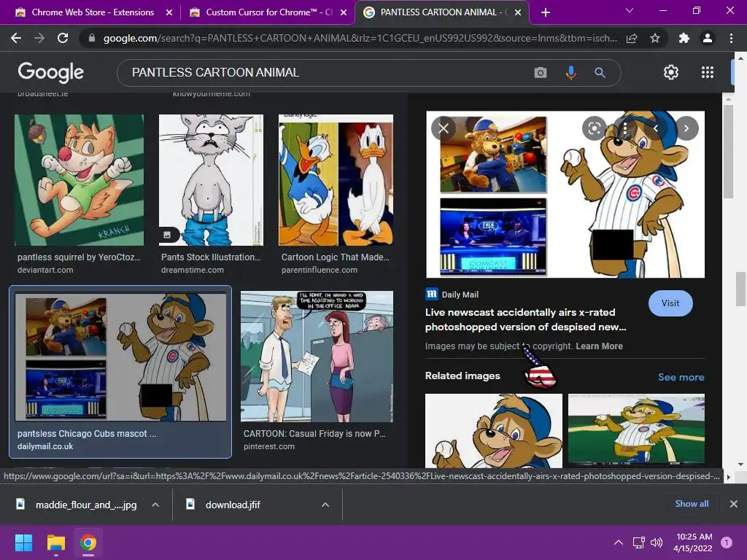This screenshot has height=560, width=747.
Task: Show hidden system tray icons
Action: [619, 542]
